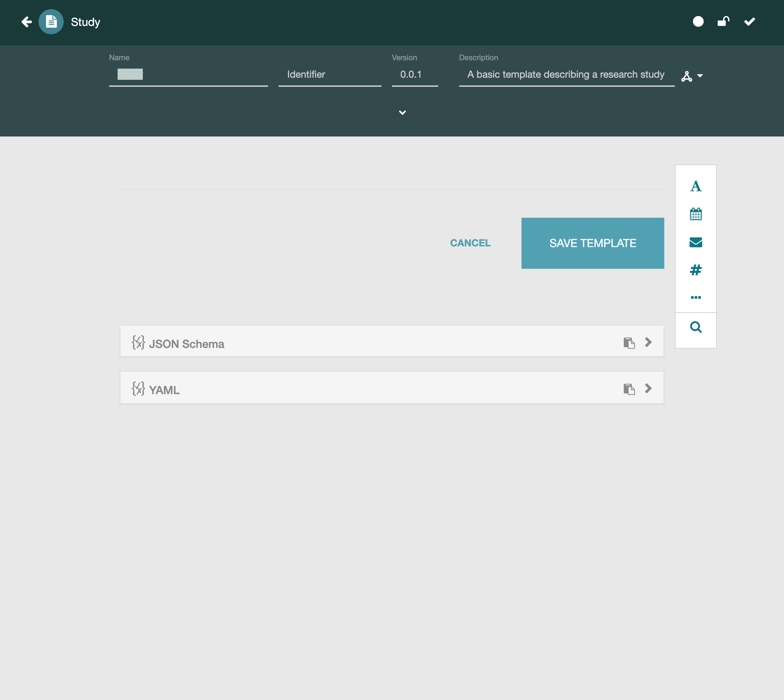Image resolution: width=784 pixels, height=700 pixels.
Task: Open more field types ellipsis menu
Action: pyautogui.click(x=695, y=297)
